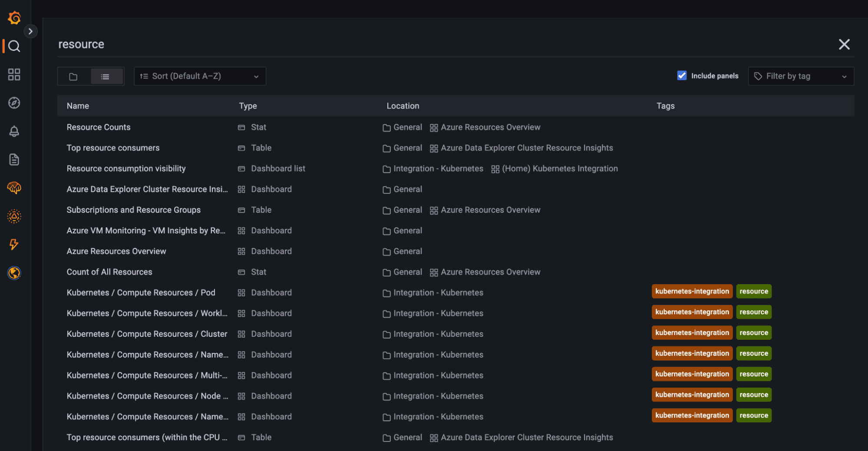Open the document reports icon in sidebar
This screenshot has width=868, height=451.
pos(14,159)
